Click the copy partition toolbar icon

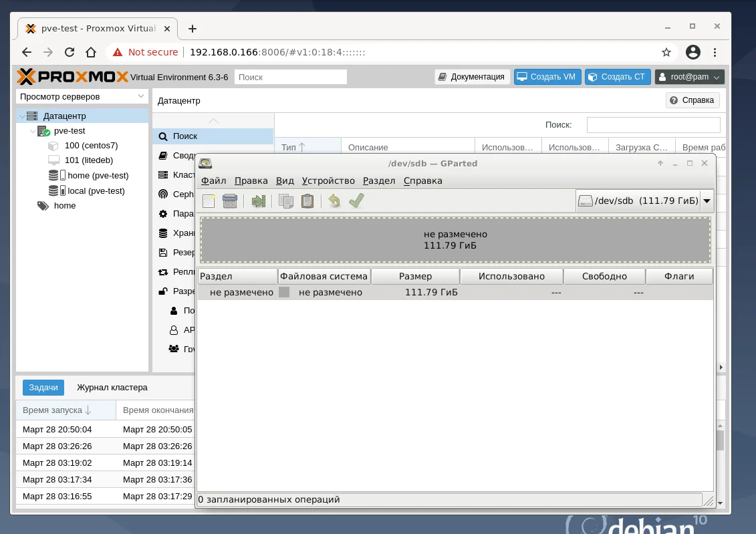coord(286,201)
